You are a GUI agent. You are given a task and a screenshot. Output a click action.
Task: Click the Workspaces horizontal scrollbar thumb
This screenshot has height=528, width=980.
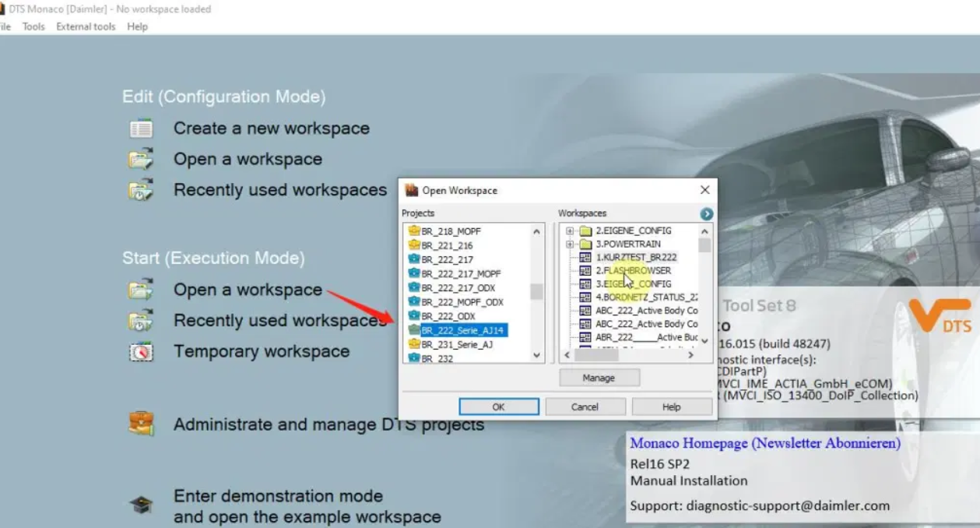(x=596, y=355)
